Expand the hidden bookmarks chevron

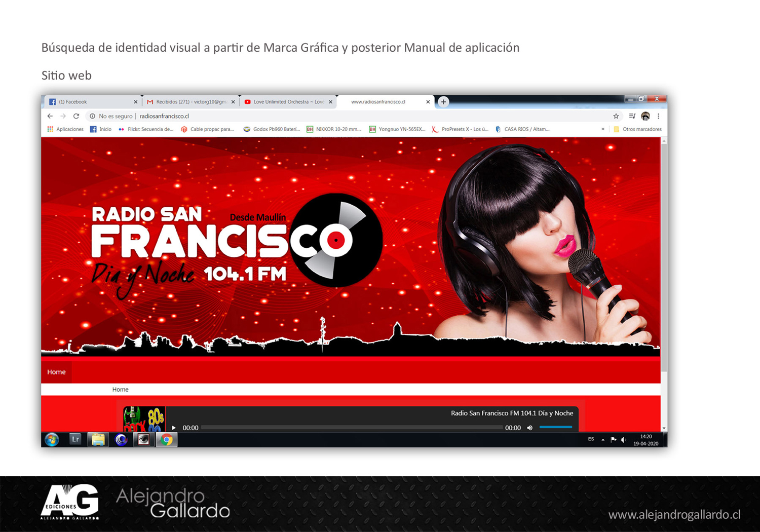pos(602,129)
